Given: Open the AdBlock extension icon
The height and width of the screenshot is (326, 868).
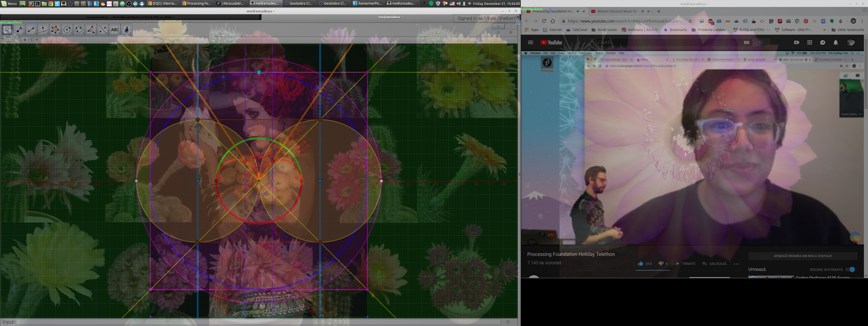Looking at the screenshot, I should pyautogui.click(x=711, y=21).
